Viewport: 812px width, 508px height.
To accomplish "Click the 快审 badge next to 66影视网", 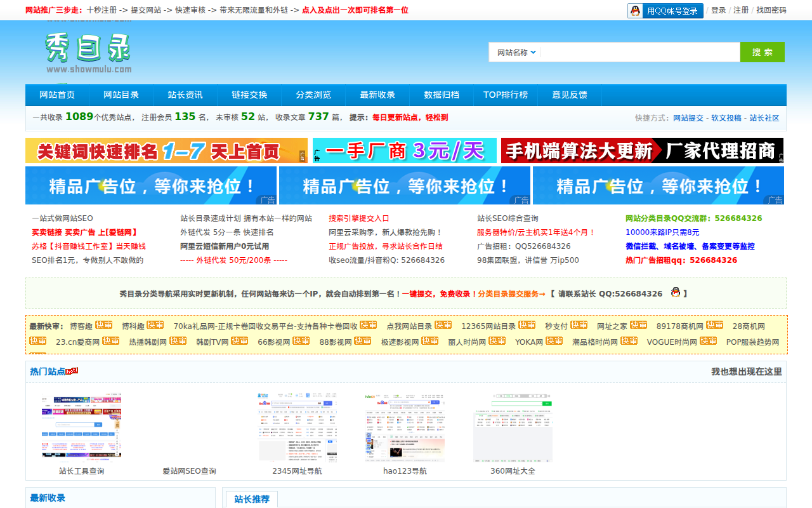I will [x=301, y=341].
